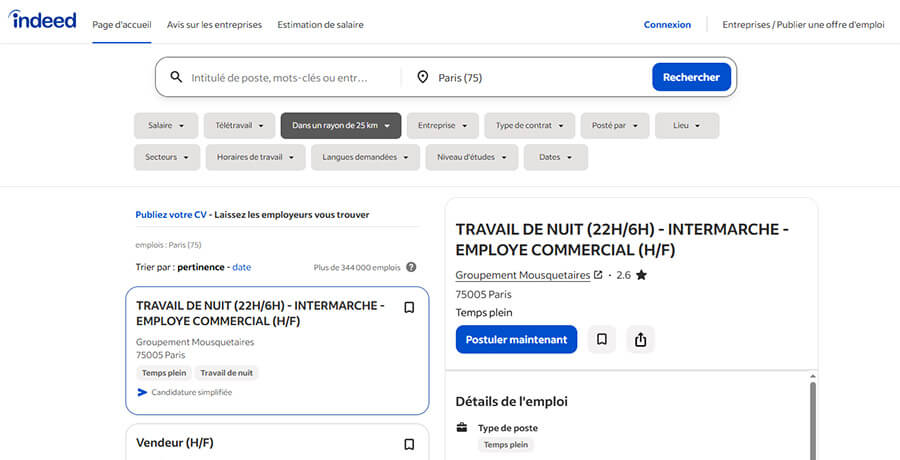Screen dimensions: 900x460
Task: Click the help icon next to job count
Action: click(x=411, y=267)
